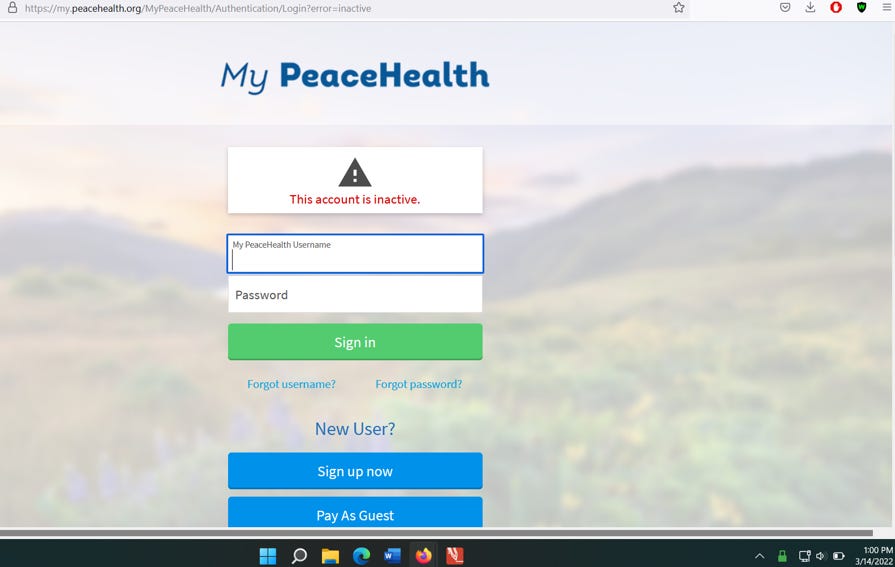Click the New User? heading
The width and height of the screenshot is (895, 567).
click(355, 429)
